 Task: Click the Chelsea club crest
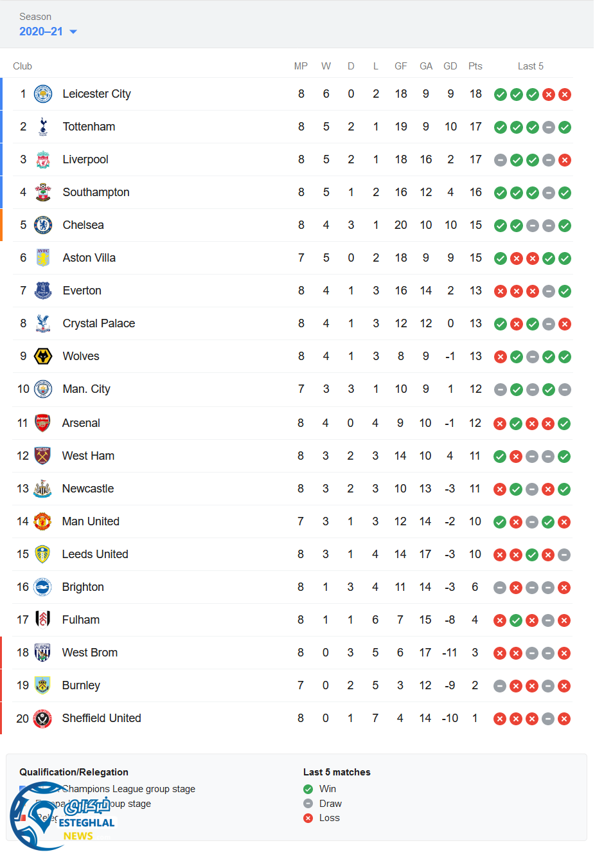coord(43,225)
